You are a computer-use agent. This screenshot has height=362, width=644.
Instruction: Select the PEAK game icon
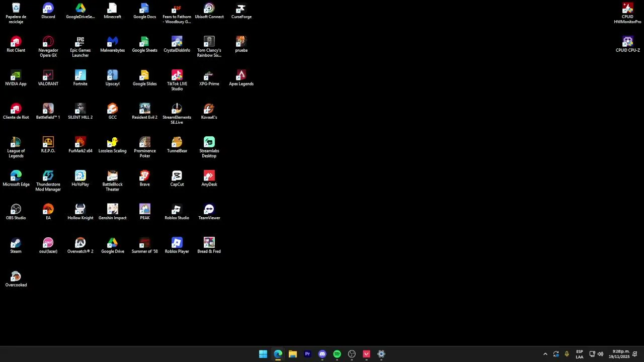(144, 212)
